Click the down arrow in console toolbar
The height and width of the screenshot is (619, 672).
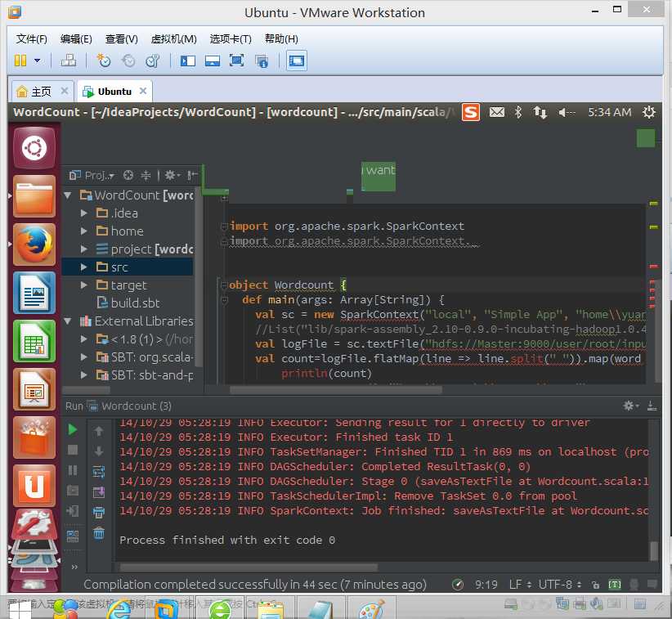point(99,451)
